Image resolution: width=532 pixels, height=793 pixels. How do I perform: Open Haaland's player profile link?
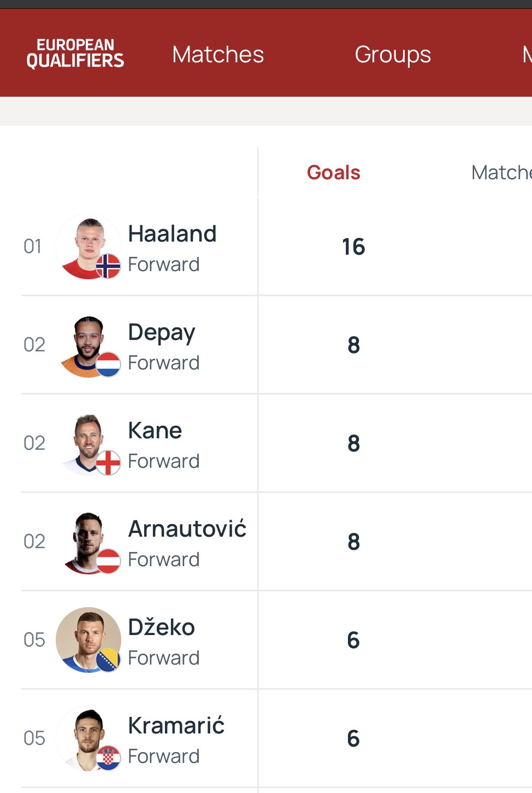click(172, 234)
